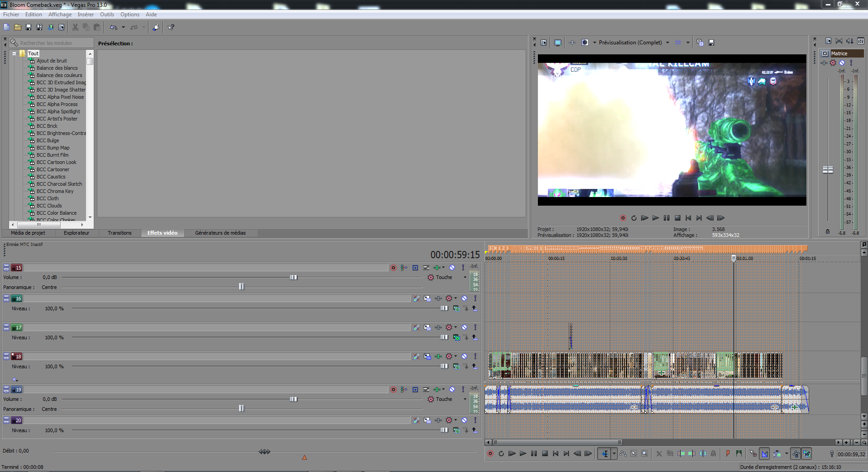Click the split-screen view icon in preview
Image resolution: width=868 pixels, height=472 pixels.
click(585, 43)
